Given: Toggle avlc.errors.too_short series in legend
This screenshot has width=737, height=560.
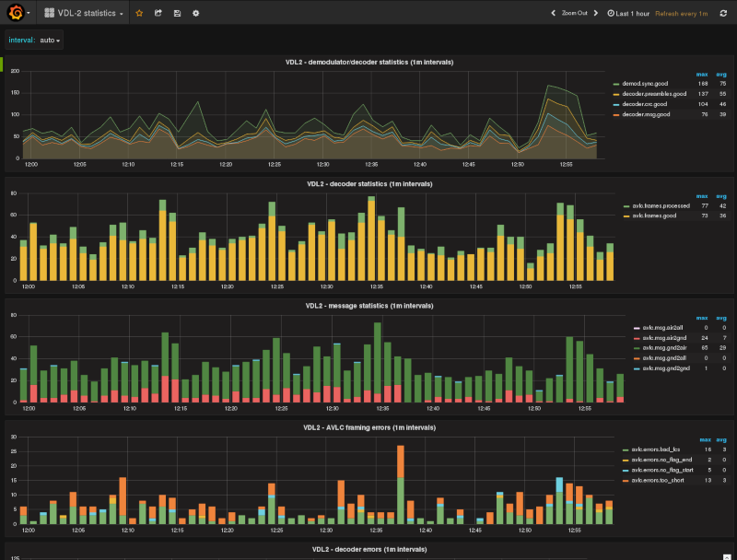Looking at the screenshot, I should pyautogui.click(x=658, y=481).
